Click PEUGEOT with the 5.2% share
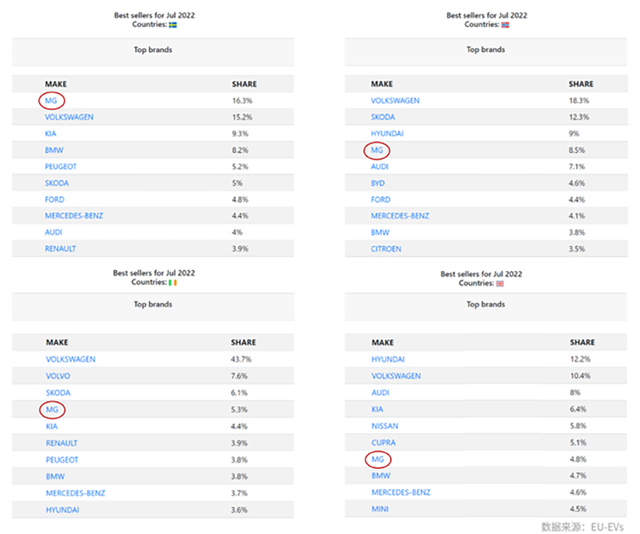The image size is (640, 534). [61, 166]
